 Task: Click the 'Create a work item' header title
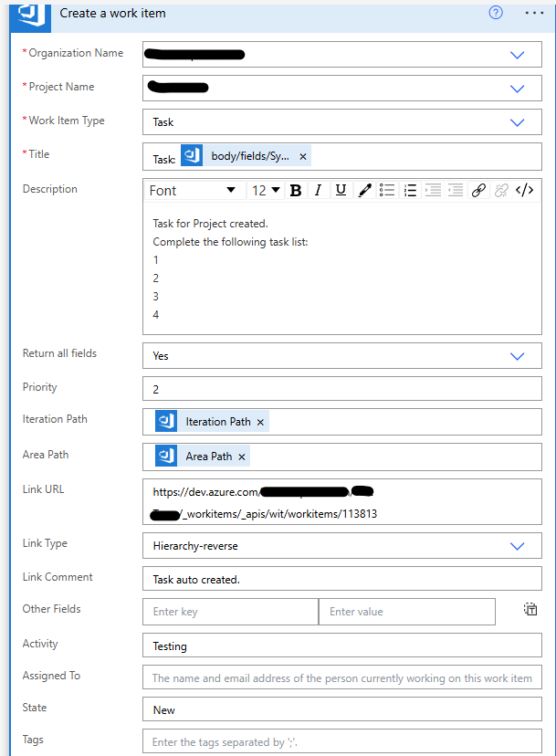click(x=113, y=13)
